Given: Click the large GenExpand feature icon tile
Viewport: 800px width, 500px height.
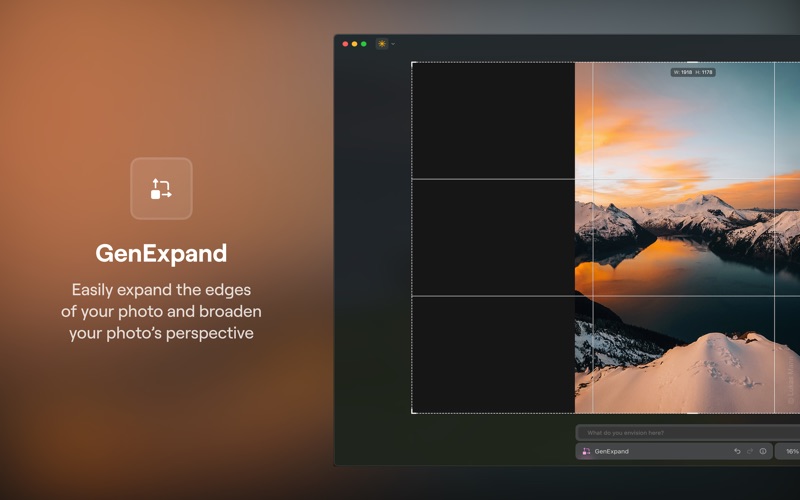Looking at the screenshot, I should (x=161, y=188).
